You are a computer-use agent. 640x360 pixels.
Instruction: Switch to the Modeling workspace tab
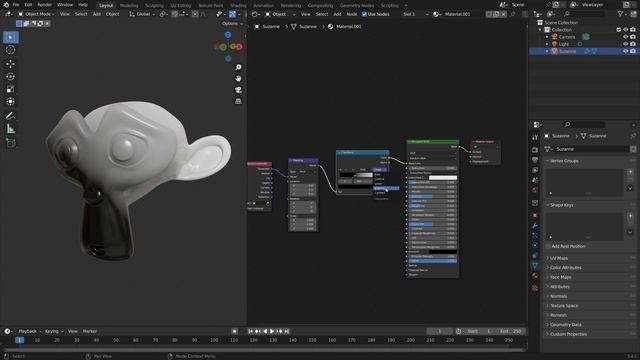[x=129, y=6]
